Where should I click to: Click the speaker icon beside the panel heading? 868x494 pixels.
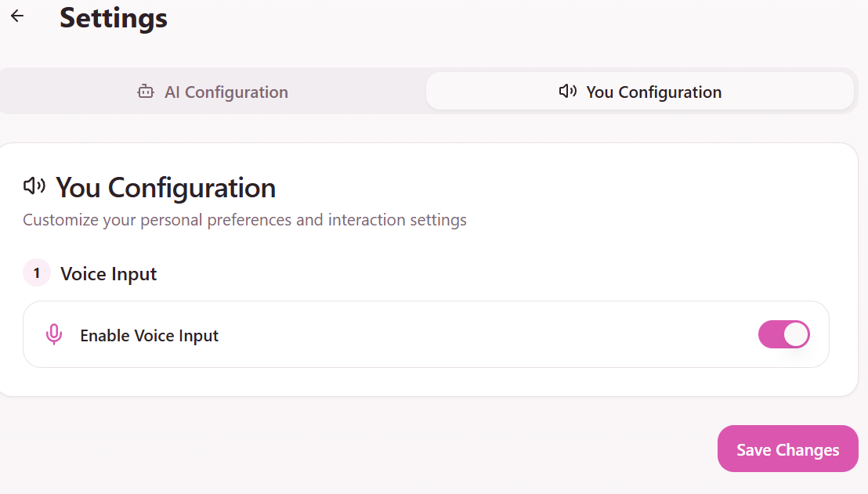click(34, 186)
